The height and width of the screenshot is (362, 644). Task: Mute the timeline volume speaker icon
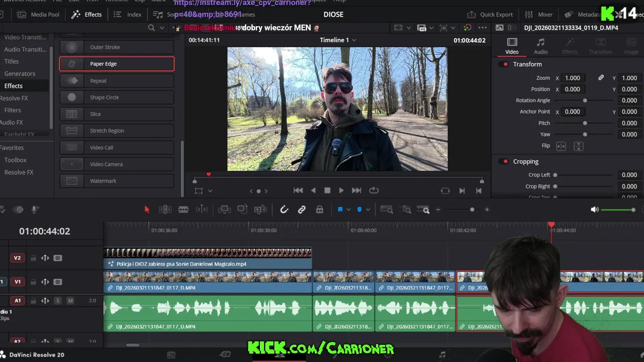point(595,210)
